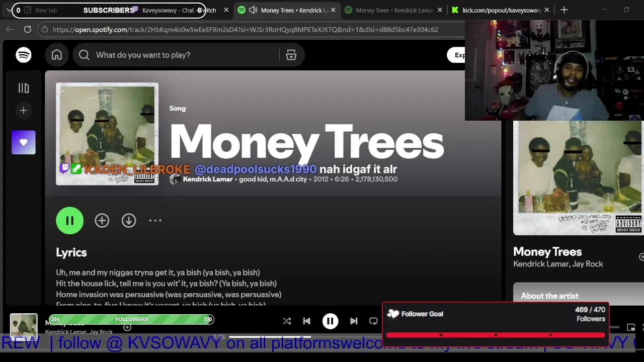Go back in the browser

click(x=10, y=30)
